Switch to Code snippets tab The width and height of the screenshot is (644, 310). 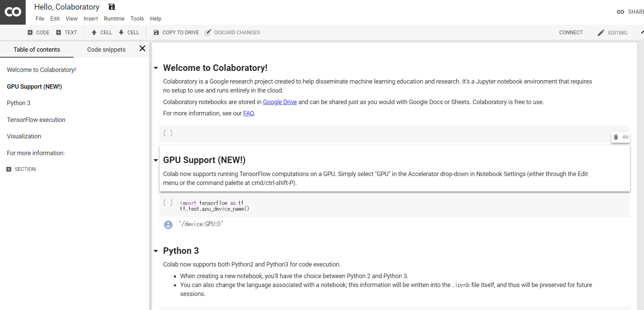pyautogui.click(x=106, y=50)
